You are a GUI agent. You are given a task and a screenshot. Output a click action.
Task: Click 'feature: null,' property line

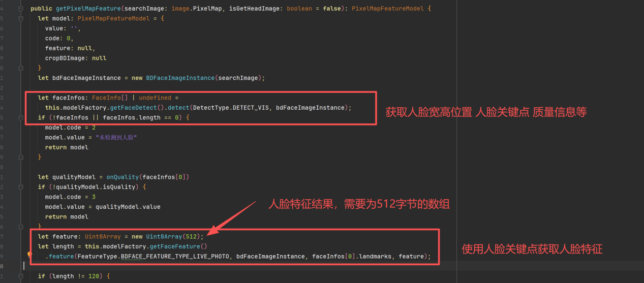point(70,48)
